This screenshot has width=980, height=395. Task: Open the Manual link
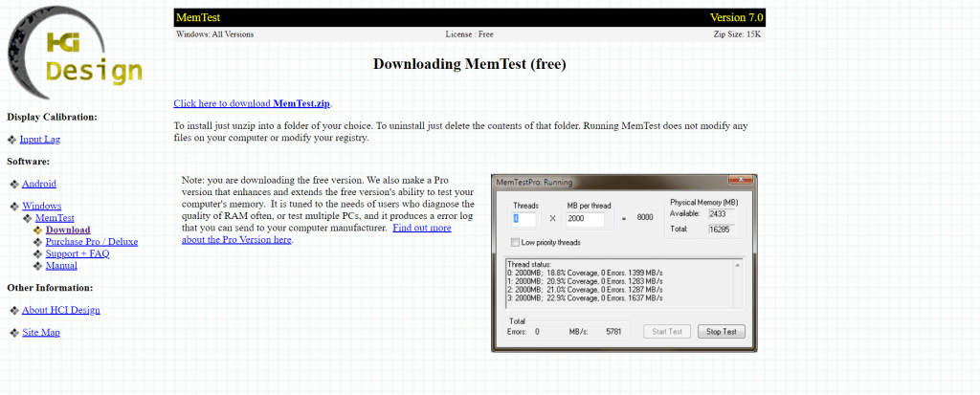coord(61,266)
